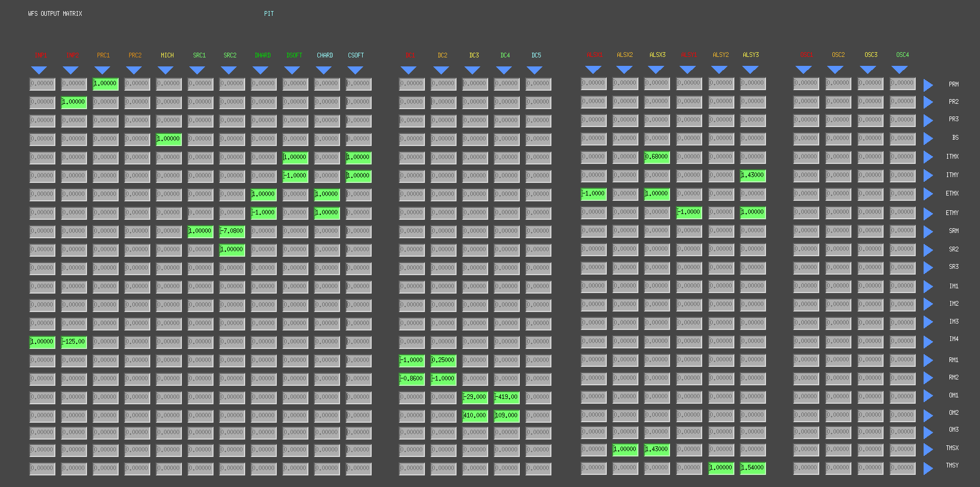Viewport: 980px width, 487px height.
Task: Edit the ALSX2 field in the TMSX row
Action: [625, 450]
